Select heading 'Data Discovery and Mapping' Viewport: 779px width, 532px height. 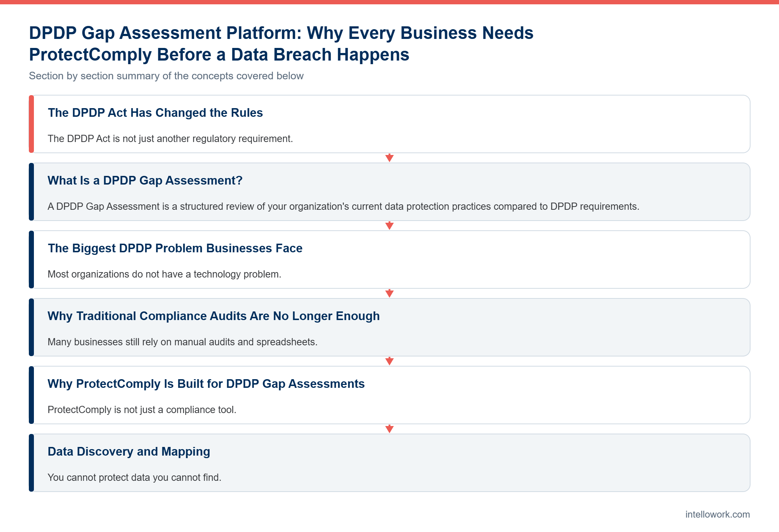pos(129,452)
